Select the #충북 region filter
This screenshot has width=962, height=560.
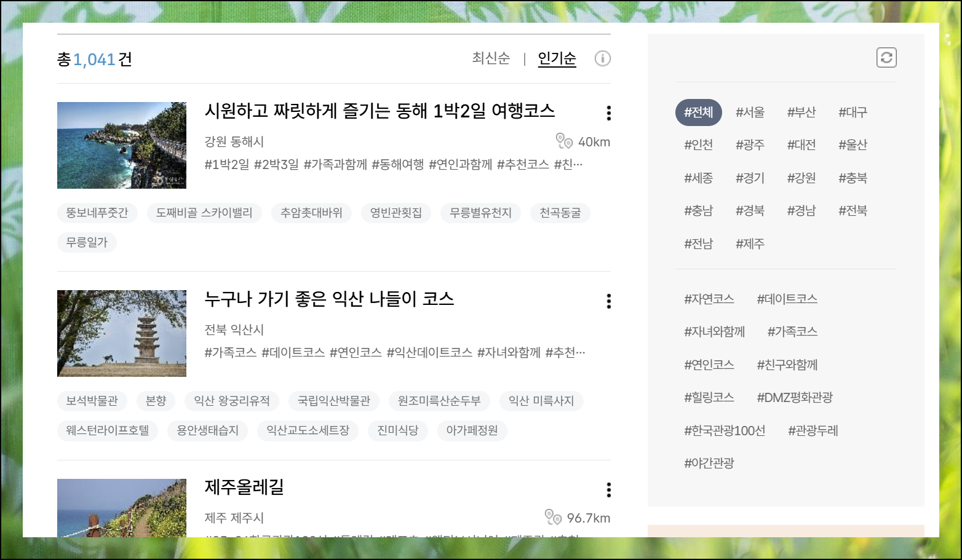coord(853,178)
